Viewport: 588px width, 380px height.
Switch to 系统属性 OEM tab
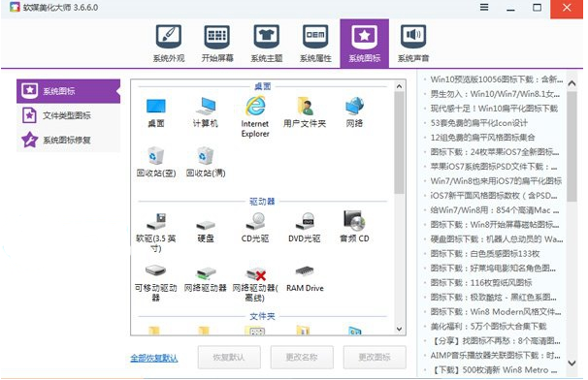pos(315,44)
